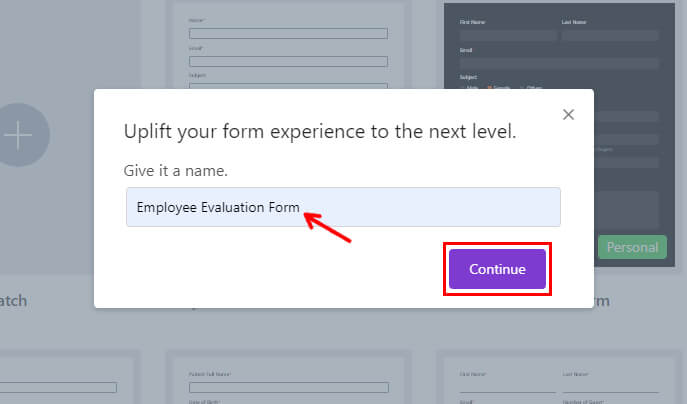Click the 'Uplift your form experience' heading

(x=320, y=131)
